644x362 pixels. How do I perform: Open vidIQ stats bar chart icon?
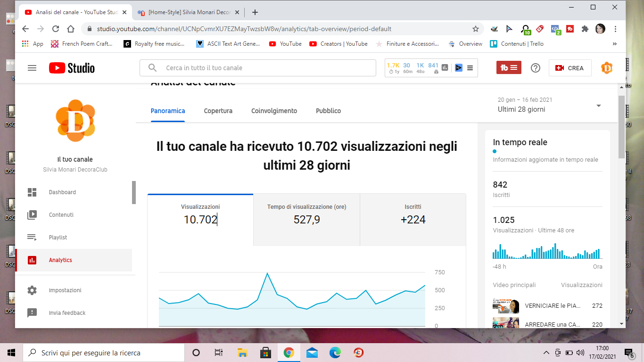pos(445,68)
